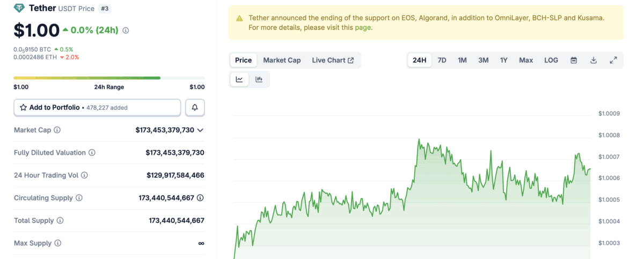Download the chart data
The height and width of the screenshot is (259, 644).
[x=594, y=60]
